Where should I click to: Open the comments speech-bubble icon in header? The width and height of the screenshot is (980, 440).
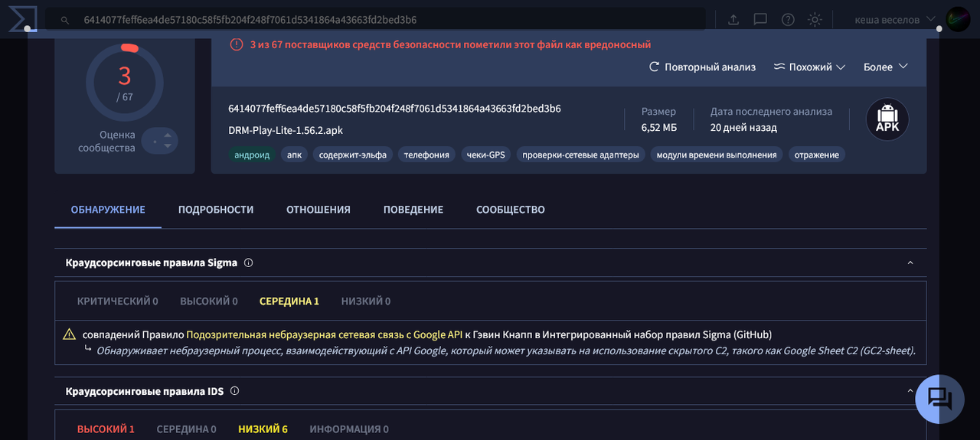click(x=760, y=20)
